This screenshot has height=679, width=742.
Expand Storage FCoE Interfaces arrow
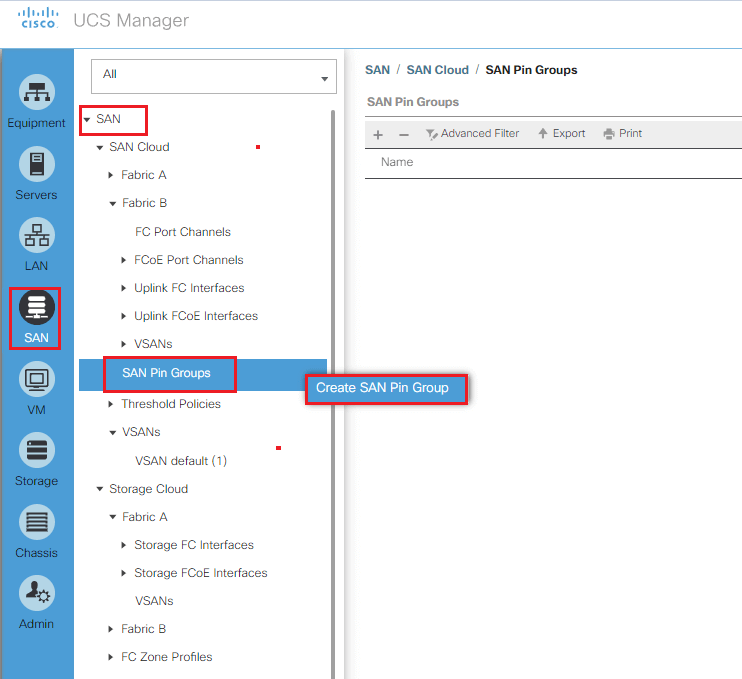point(124,573)
